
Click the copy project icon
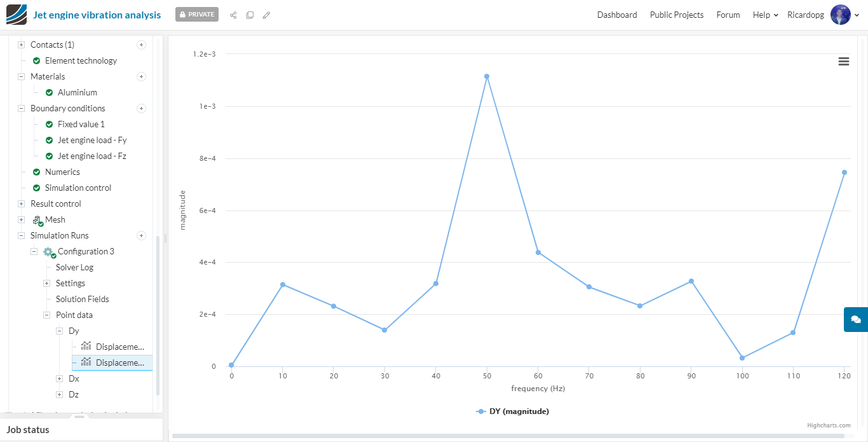click(x=250, y=15)
